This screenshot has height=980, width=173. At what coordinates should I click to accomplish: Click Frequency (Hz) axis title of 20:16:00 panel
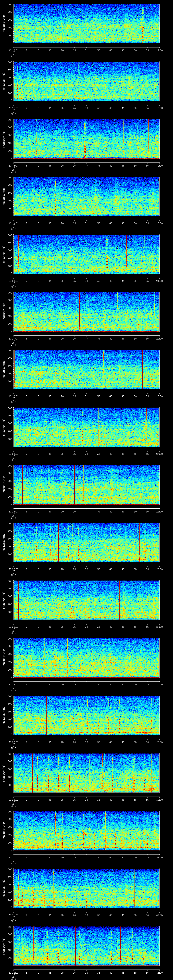click(x=4, y=24)
